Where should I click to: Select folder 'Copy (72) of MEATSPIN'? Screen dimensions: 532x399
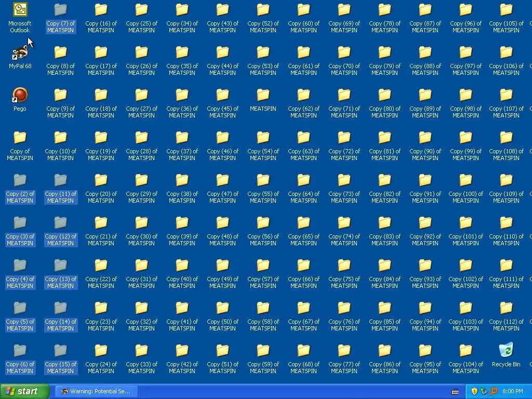[344, 145]
